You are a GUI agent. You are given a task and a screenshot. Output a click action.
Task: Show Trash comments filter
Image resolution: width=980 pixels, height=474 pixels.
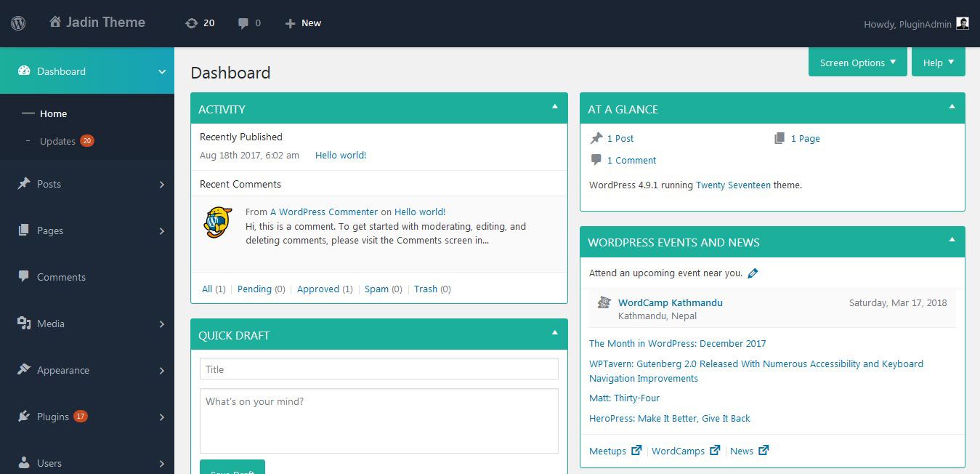pos(426,289)
